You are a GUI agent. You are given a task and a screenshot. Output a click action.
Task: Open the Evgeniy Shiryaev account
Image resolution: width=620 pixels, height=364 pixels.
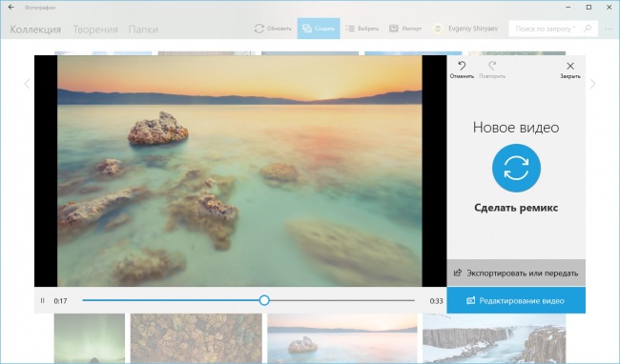coord(465,29)
